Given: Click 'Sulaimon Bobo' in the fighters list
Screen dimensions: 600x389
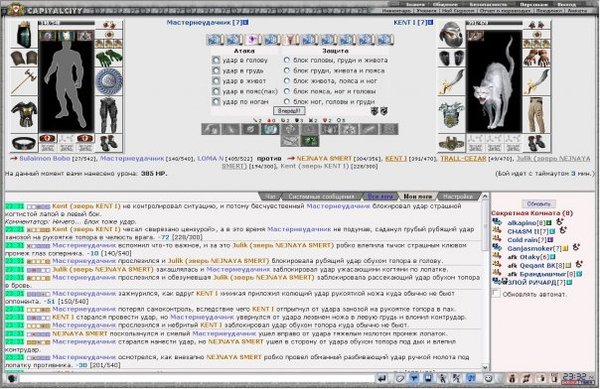Looking at the screenshot, I should (x=45, y=158).
